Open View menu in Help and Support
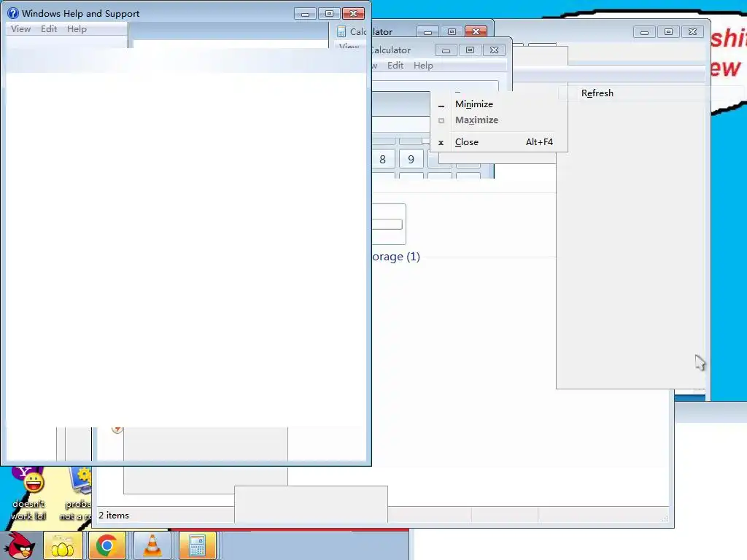 pyautogui.click(x=21, y=29)
